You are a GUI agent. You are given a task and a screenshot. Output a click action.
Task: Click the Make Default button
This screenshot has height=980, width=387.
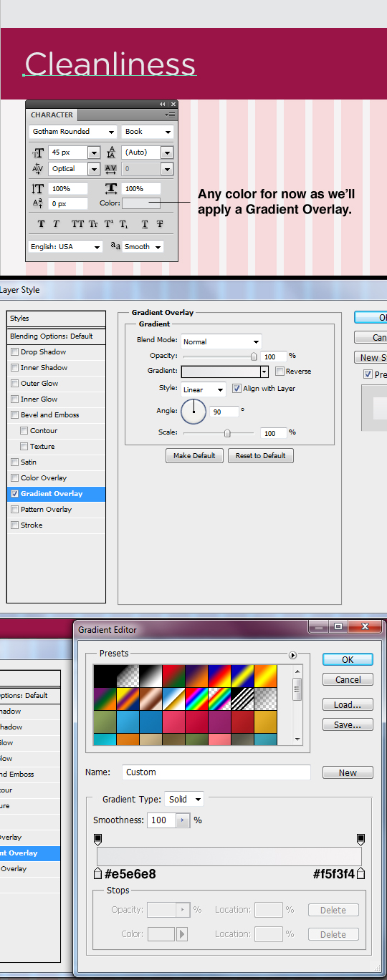click(x=194, y=456)
